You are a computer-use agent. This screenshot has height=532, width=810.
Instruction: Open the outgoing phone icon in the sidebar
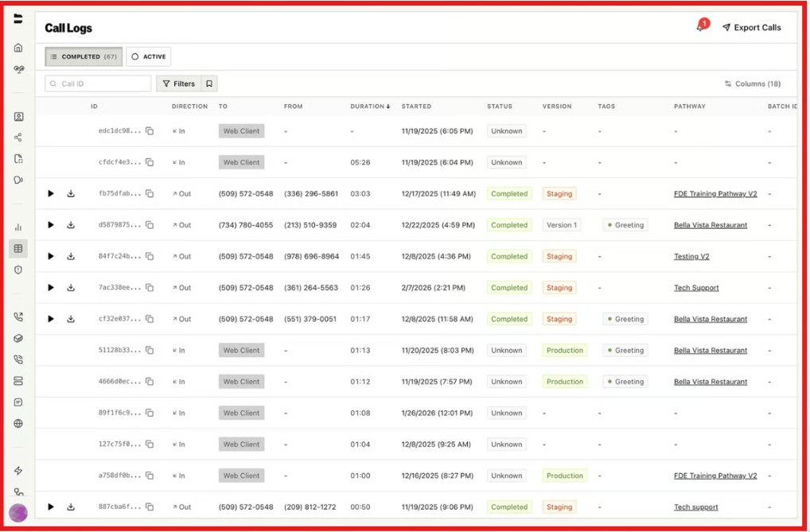(x=18, y=317)
